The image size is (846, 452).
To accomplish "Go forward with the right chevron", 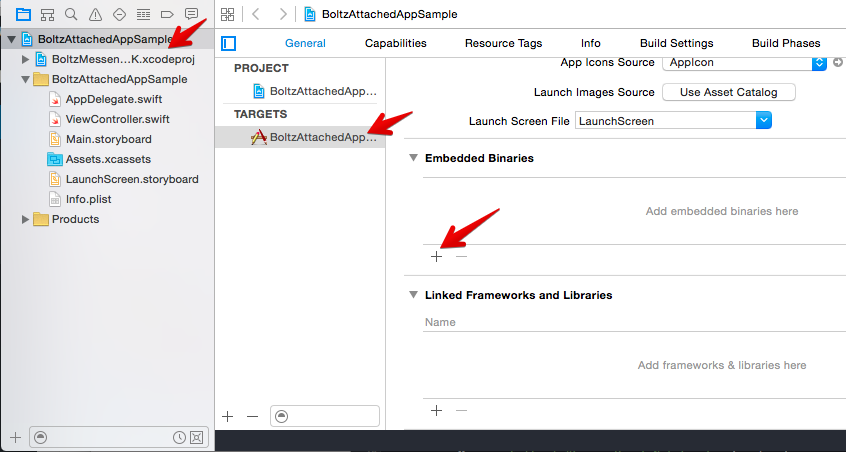I will [x=283, y=14].
